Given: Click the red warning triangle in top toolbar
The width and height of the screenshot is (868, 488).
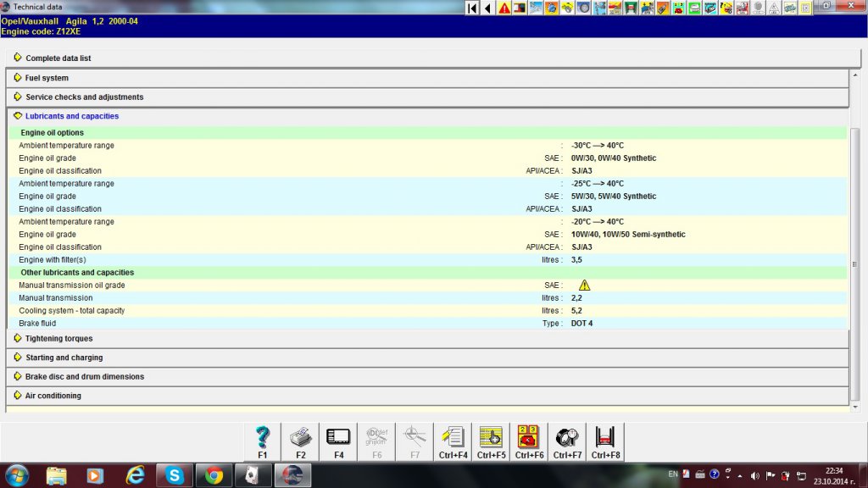Looking at the screenshot, I should 504,8.
